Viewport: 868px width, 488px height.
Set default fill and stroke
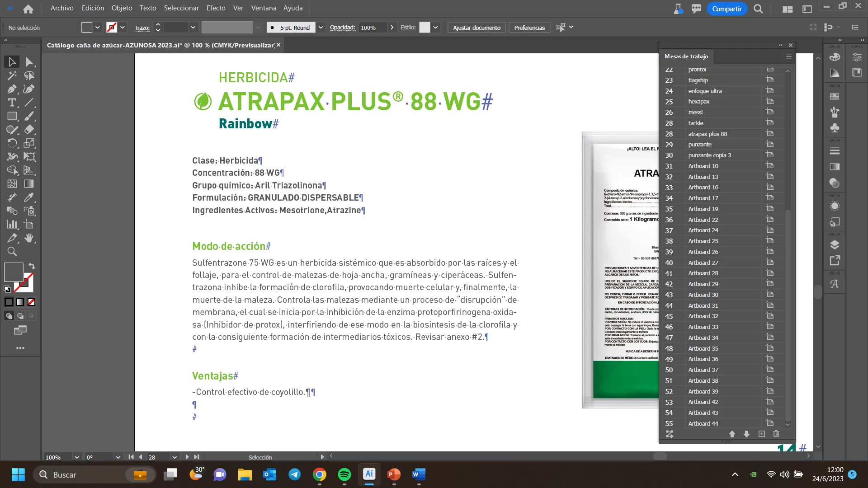click(x=7, y=289)
